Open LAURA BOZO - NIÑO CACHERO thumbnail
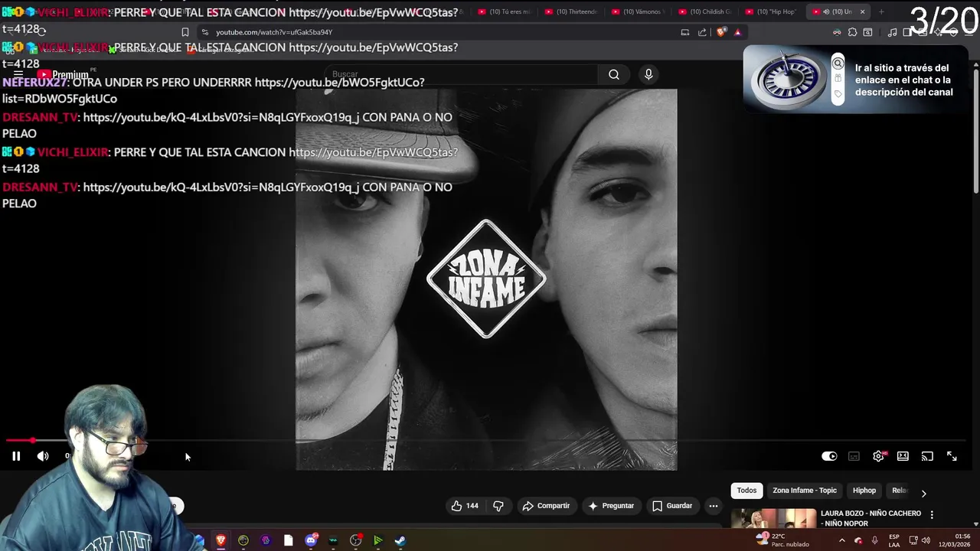This screenshot has width=980, height=551. point(773,519)
